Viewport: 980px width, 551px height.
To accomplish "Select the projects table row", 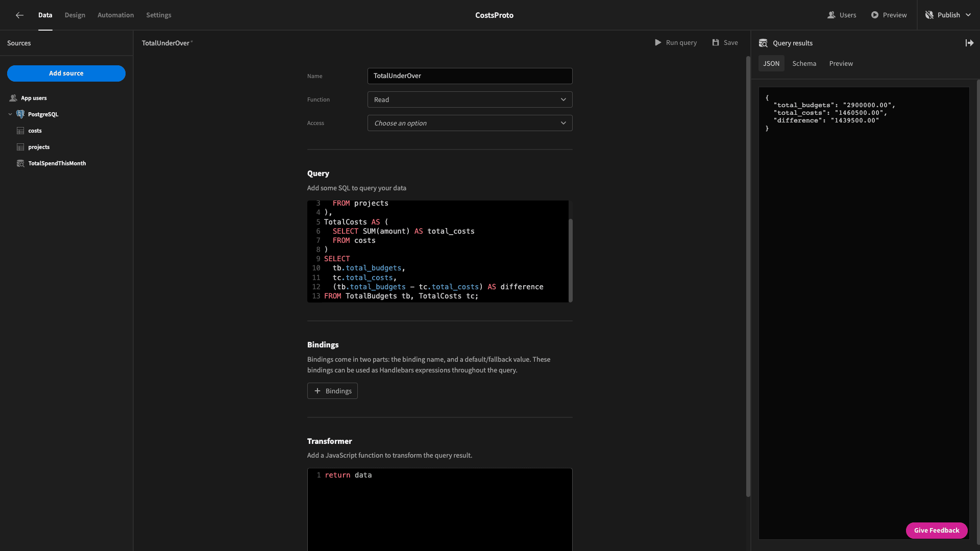I will [x=66, y=147].
